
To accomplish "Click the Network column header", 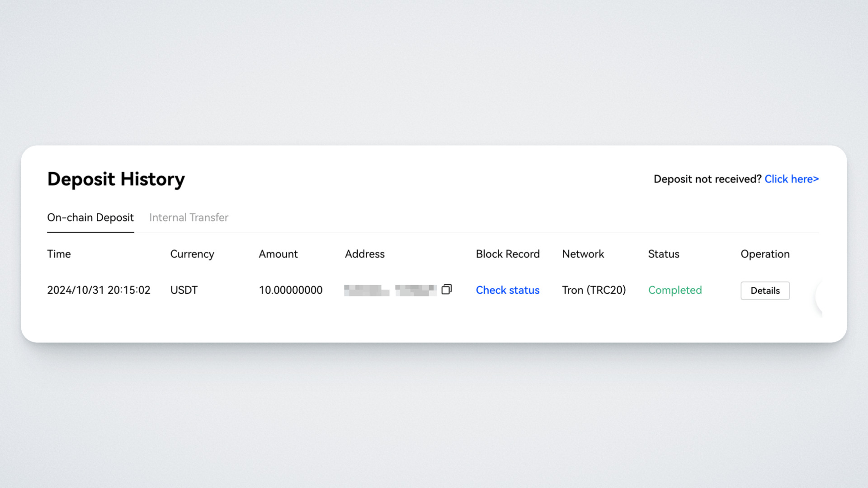I will point(583,254).
